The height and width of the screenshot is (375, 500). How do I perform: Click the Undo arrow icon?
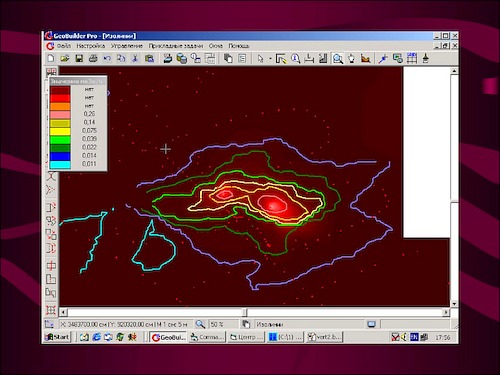[107, 59]
